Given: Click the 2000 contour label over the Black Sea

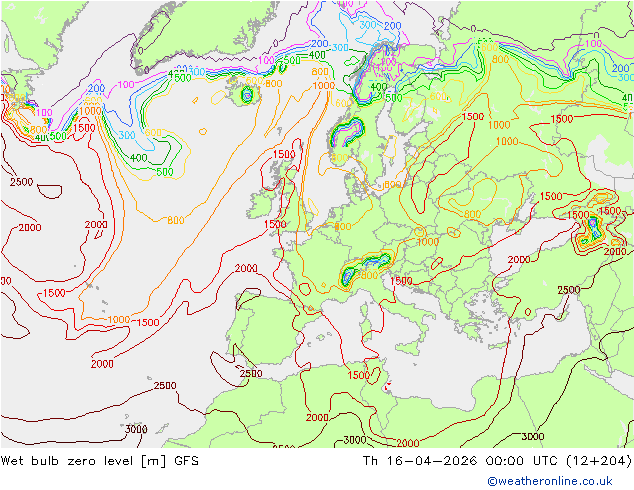Looking at the screenshot, I should pos(519,260).
